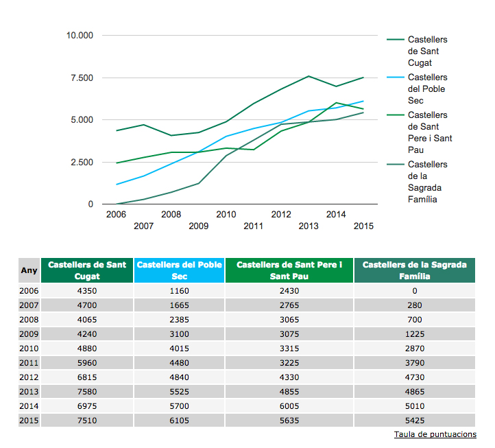
Task: Select the Castellers de Sant Cugat table header
Action: click(x=87, y=270)
